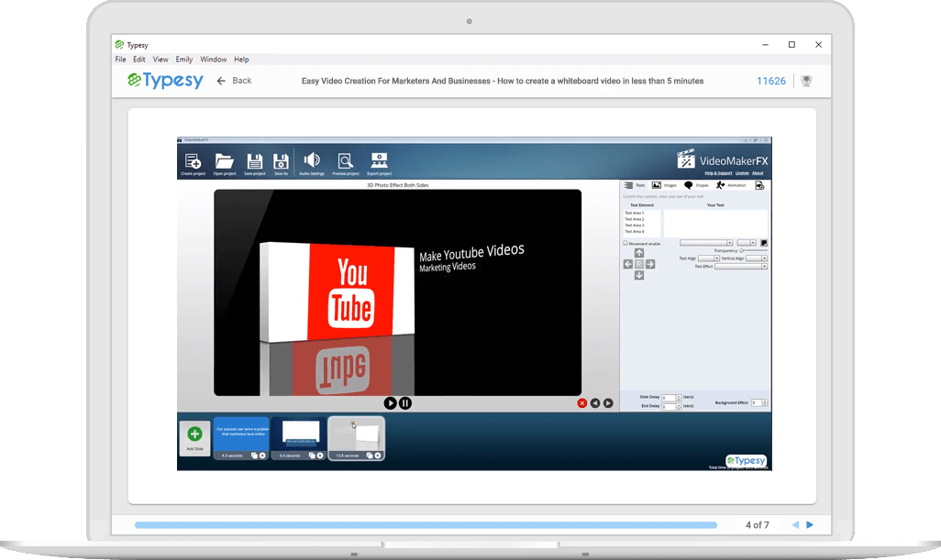Go to previous page with left arrow

[795, 524]
